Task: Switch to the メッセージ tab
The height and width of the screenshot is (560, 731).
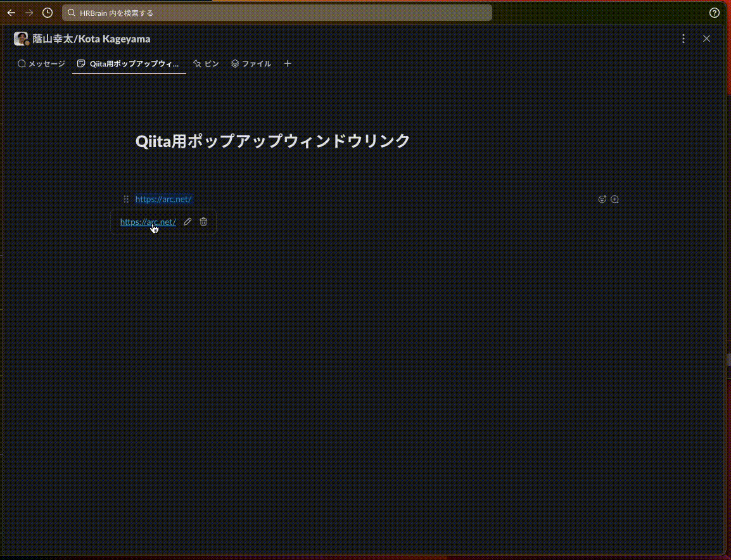Action: [41, 63]
